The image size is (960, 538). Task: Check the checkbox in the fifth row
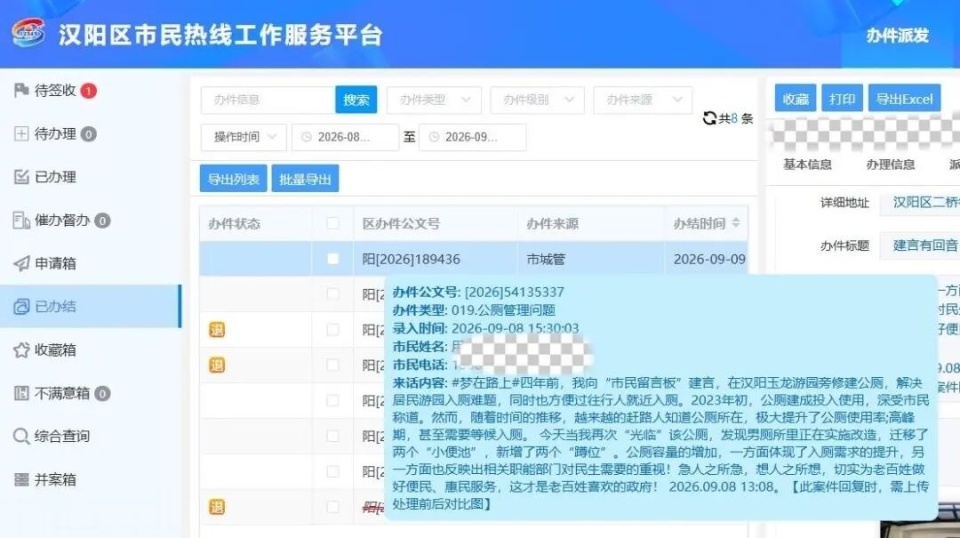[x=332, y=401]
